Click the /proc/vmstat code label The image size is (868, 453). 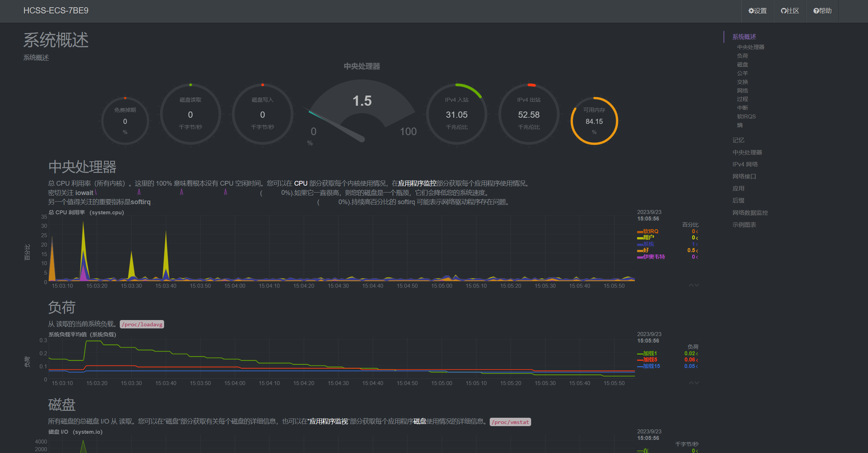pyautogui.click(x=510, y=422)
